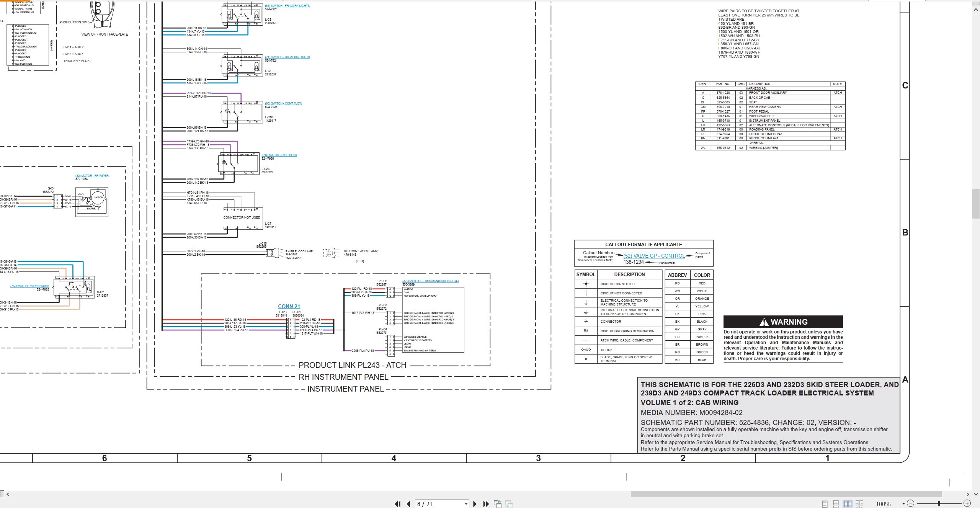Open the (75) SWITCH - WIPER WSHR link

30,286
